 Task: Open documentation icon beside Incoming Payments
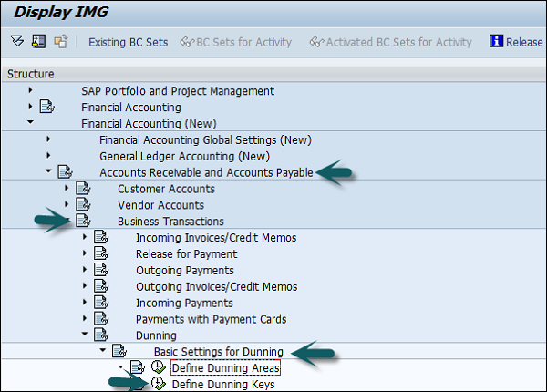click(101, 303)
